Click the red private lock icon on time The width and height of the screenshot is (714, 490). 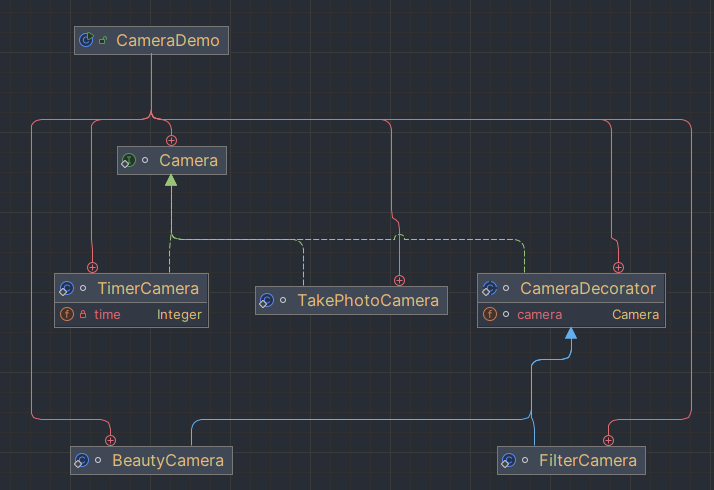pos(83,314)
